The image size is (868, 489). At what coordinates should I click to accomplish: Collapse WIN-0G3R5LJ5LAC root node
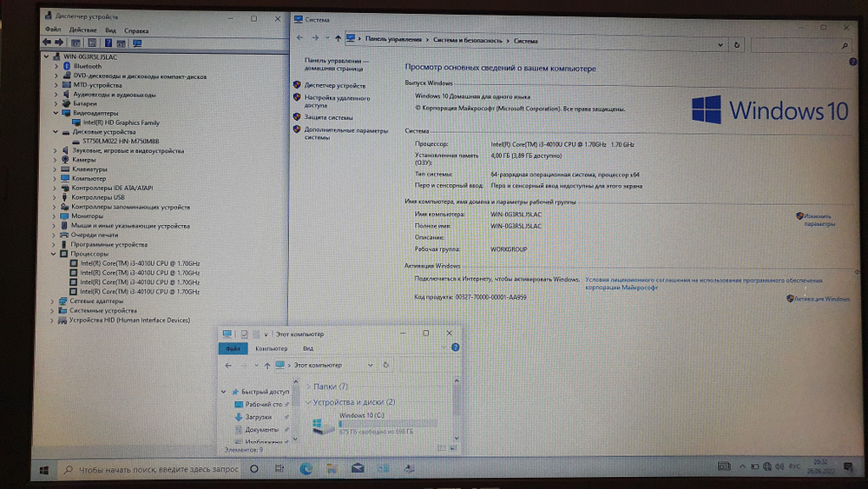tap(47, 56)
